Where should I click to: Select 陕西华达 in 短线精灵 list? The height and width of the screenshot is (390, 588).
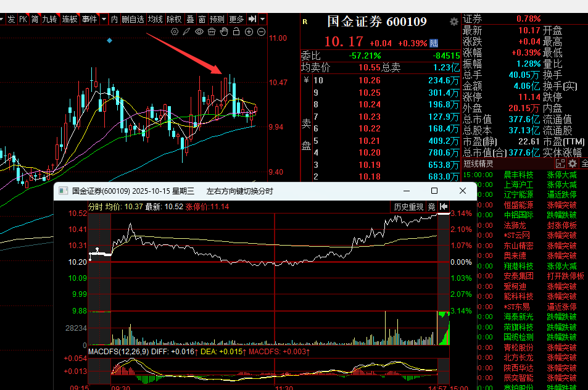click(519, 368)
